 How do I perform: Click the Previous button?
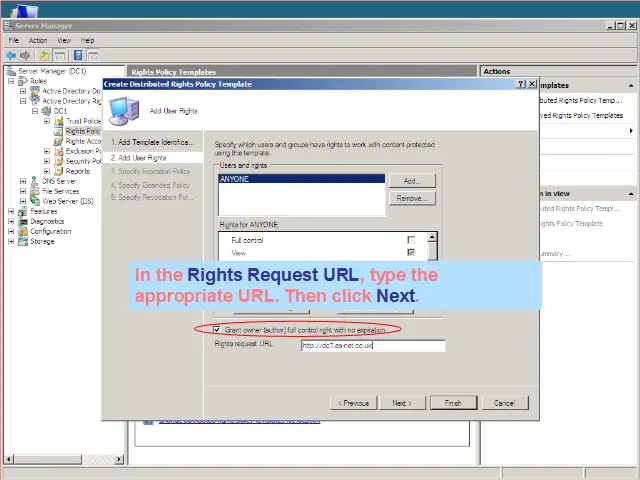point(353,403)
